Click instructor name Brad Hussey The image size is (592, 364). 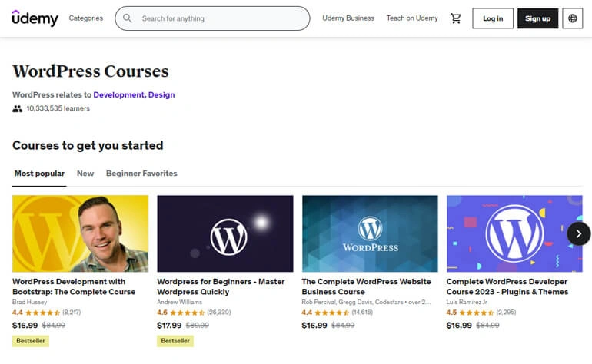coord(29,302)
